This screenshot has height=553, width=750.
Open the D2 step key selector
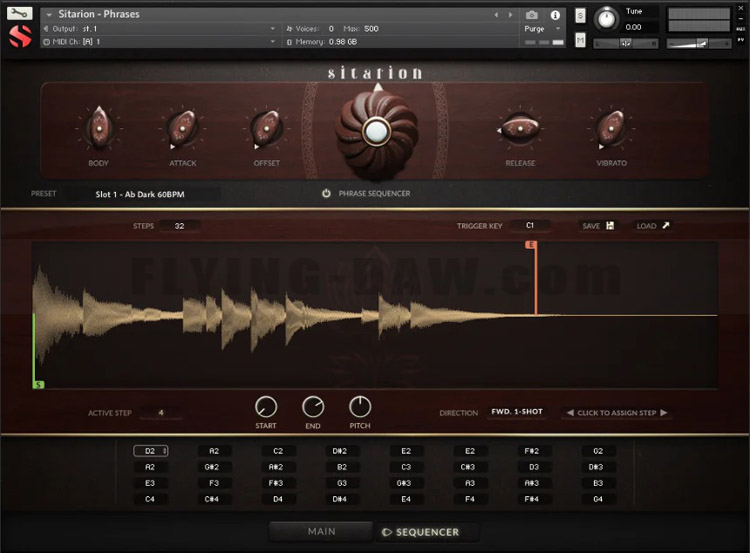pos(150,451)
